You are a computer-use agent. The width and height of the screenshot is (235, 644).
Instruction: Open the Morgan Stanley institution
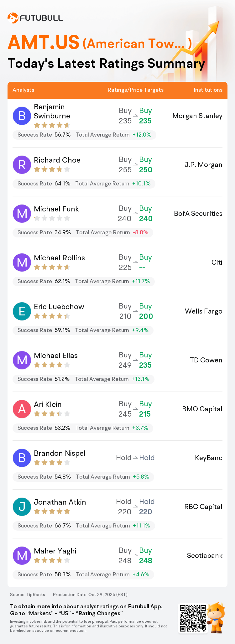pyautogui.click(x=197, y=116)
